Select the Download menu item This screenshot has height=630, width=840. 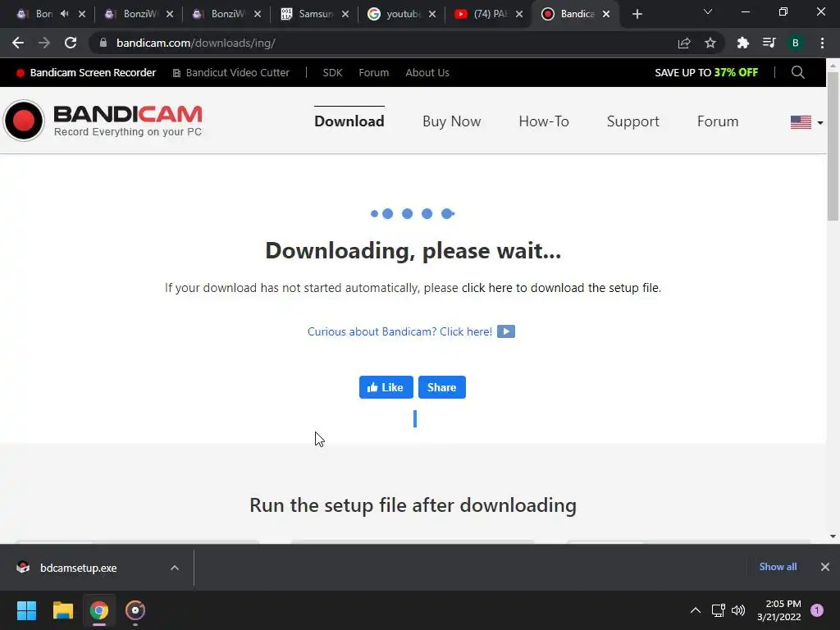349,121
